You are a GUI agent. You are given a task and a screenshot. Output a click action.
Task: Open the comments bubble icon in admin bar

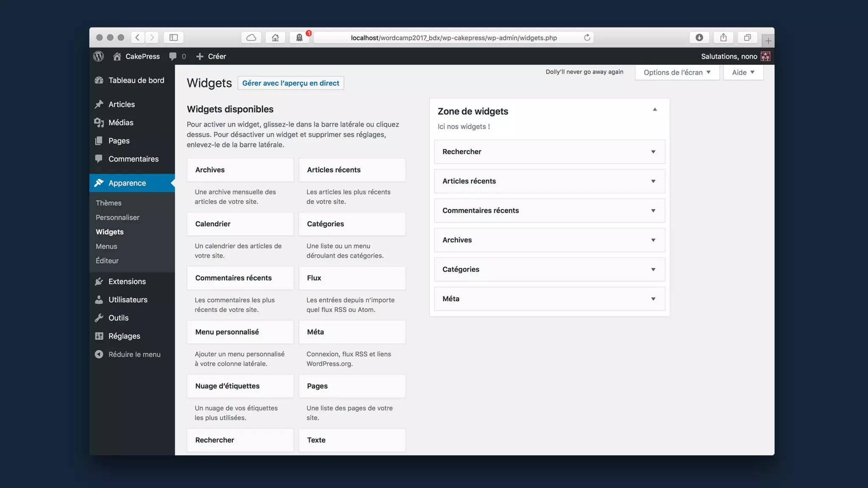point(173,56)
